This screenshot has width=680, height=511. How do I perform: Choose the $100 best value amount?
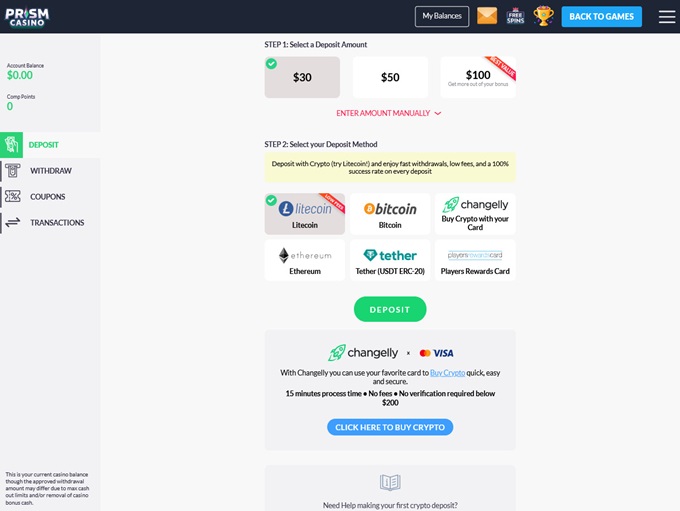pyautogui.click(x=478, y=77)
